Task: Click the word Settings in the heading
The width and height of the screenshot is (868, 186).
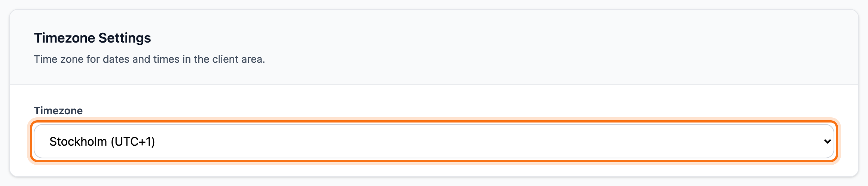Action: click(125, 38)
